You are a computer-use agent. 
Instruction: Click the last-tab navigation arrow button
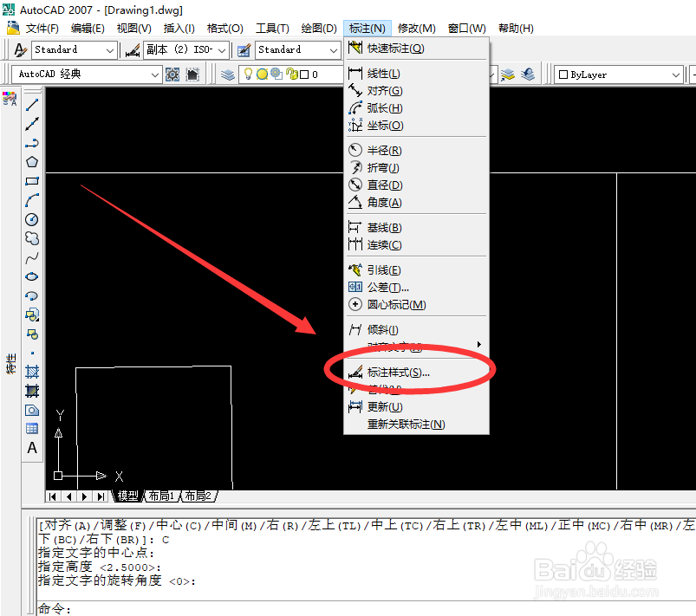[x=101, y=496]
